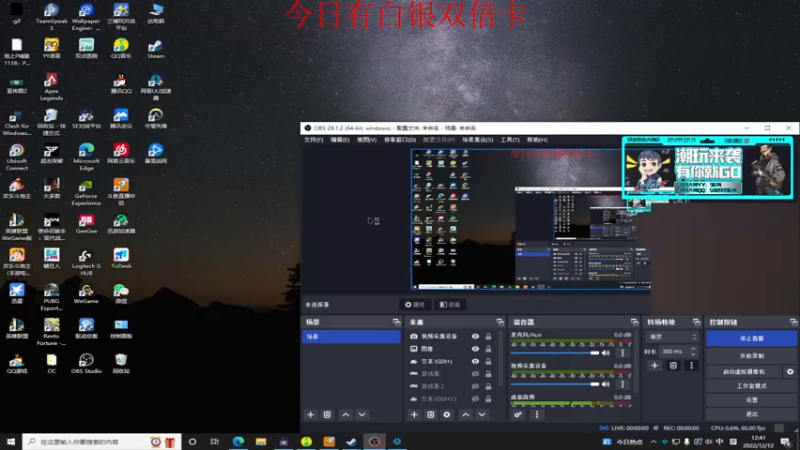Click the 启动虚拟摄像机 button
800x450 pixels.
click(744, 372)
